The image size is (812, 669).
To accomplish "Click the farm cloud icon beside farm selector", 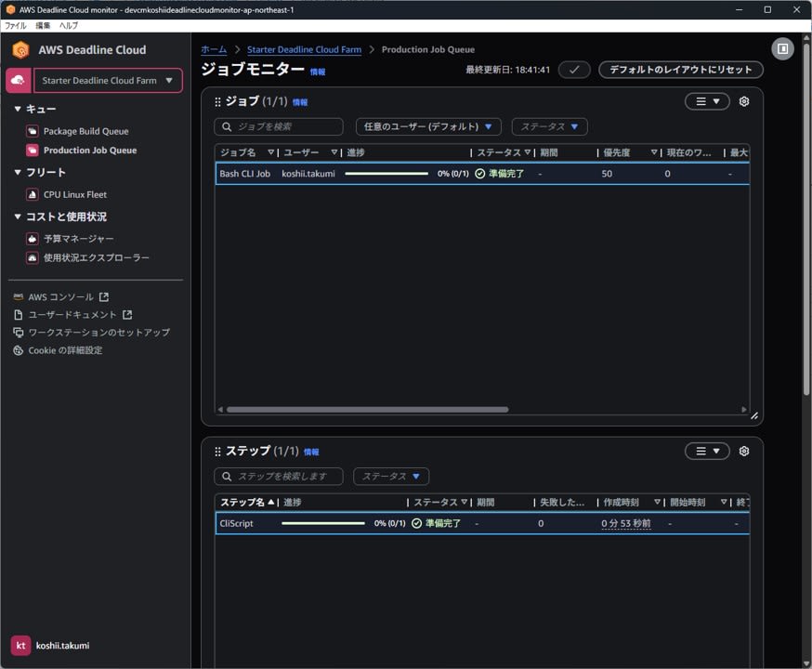I will (19, 81).
